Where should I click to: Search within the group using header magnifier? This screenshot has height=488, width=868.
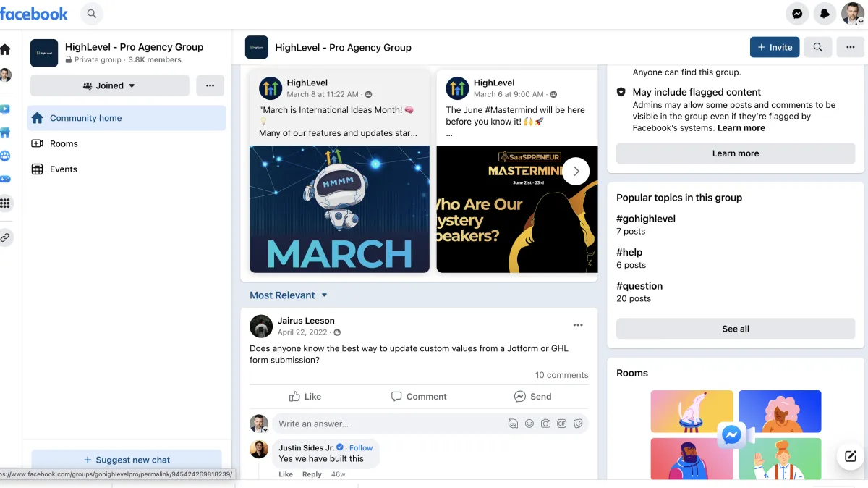pyautogui.click(x=817, y=47)
